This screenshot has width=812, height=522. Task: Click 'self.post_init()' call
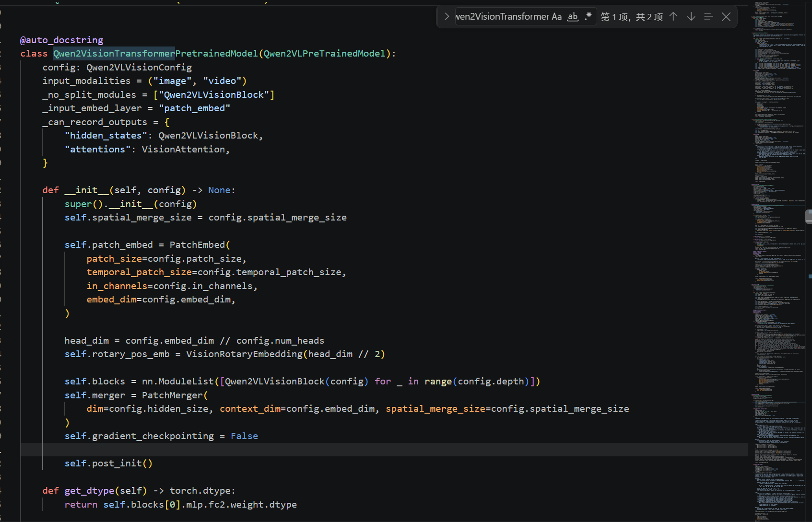tap(109, 463)
